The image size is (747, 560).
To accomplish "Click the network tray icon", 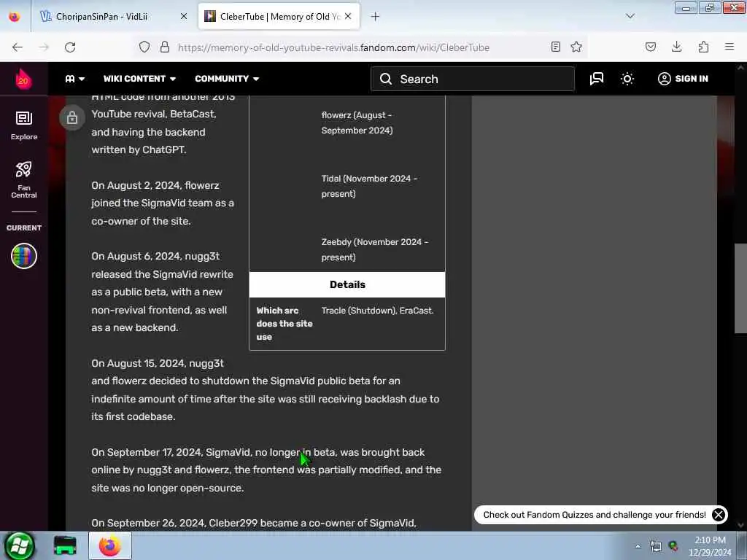I will tap(656, 546).
